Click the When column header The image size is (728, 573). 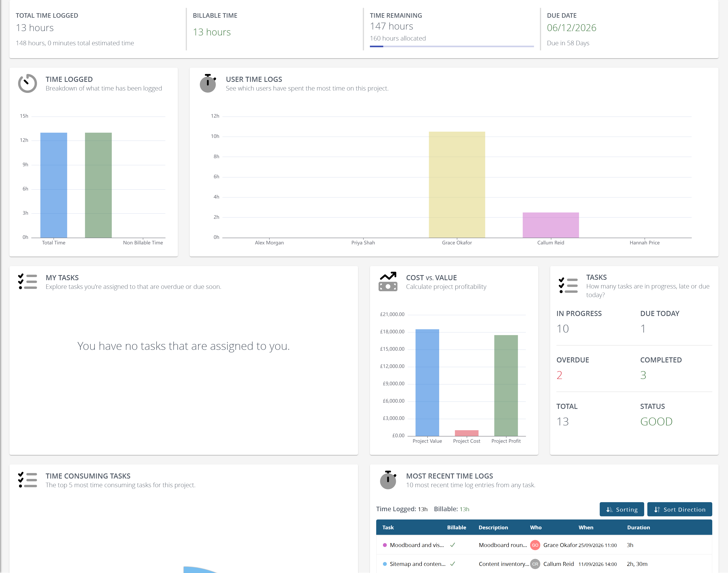(586, 527)
